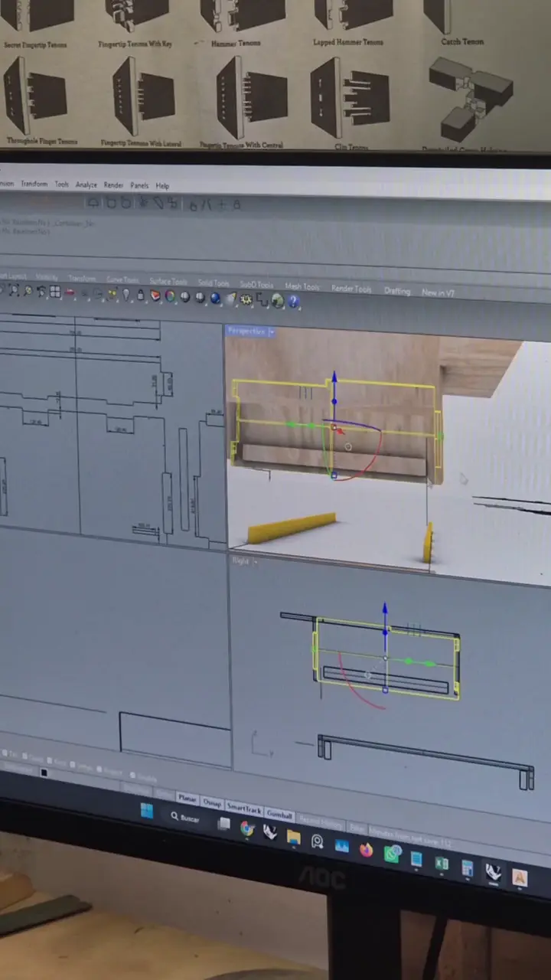Open the Help menu
This screenshot has width=551, height=980.
[x=162, y=186]
